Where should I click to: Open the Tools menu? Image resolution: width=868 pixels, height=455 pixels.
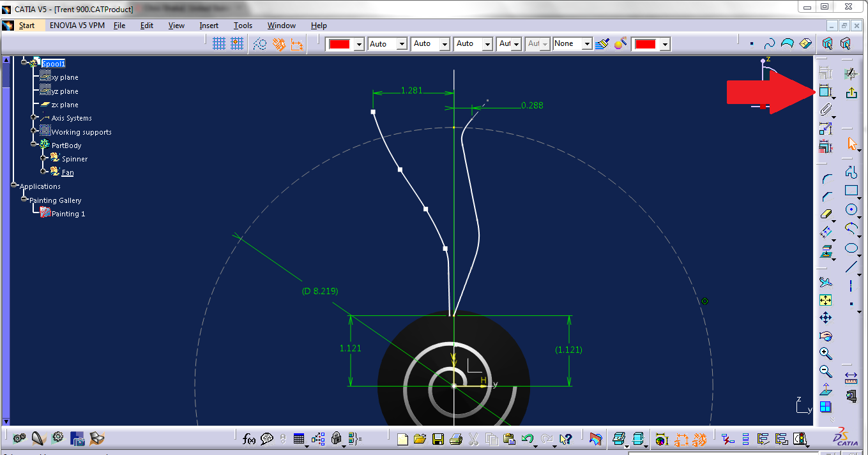[243, 26]
